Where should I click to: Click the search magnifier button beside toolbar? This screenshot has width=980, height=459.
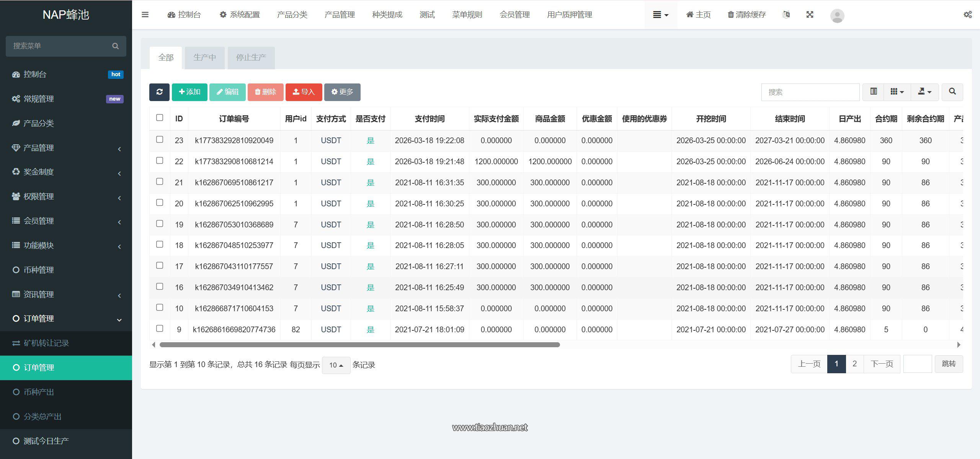click(952, 92)
